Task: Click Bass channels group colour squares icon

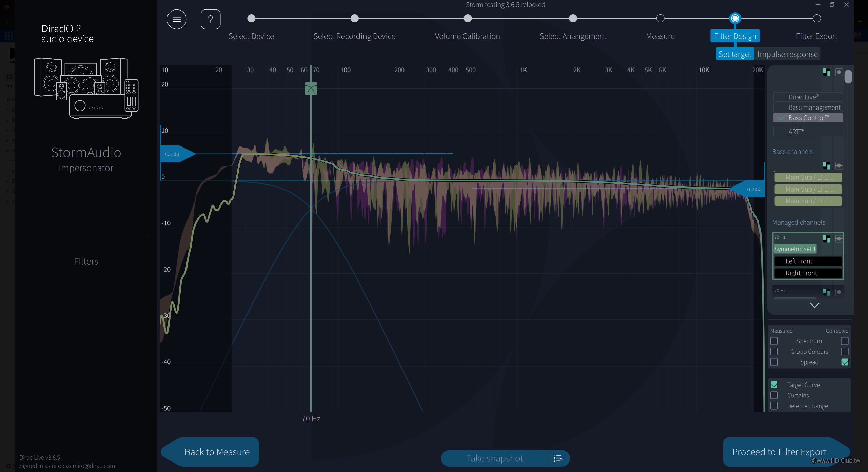Action: point(826,165)
